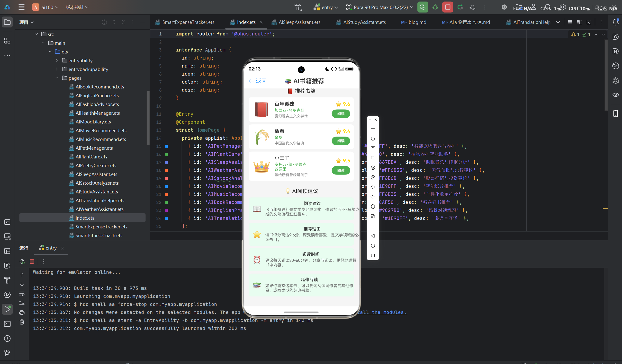Open the Pura 90 Pro Max device dropdown
The width and height of the screenshot is (622, 364).
379,7
